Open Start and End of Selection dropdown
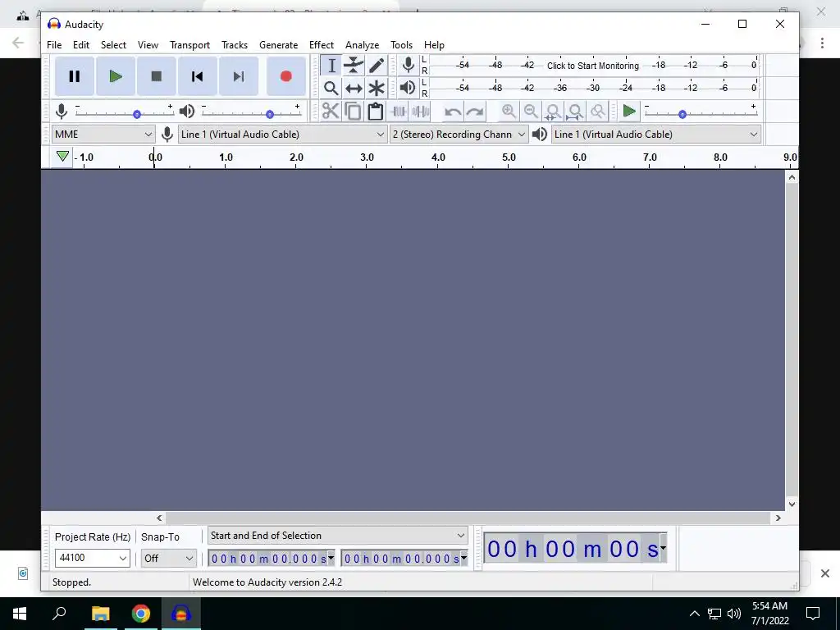Screen dimensions: 840x630 [337, 536]
